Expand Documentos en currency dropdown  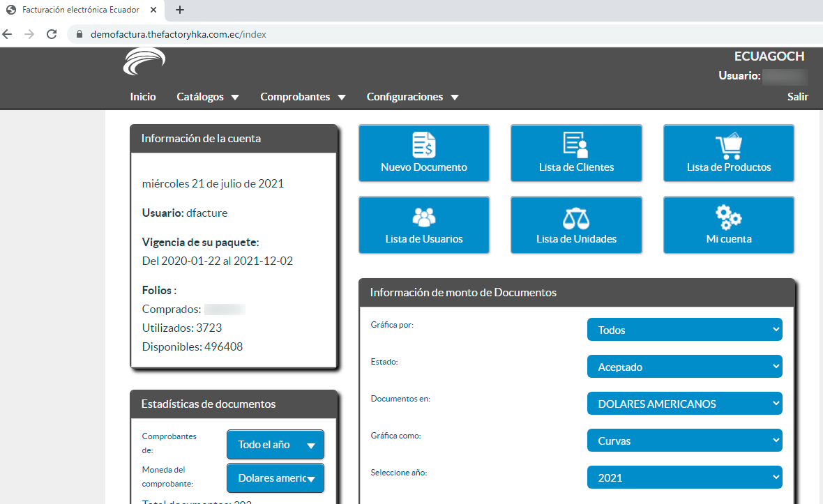pyautogui.click(x=684, y=404)
